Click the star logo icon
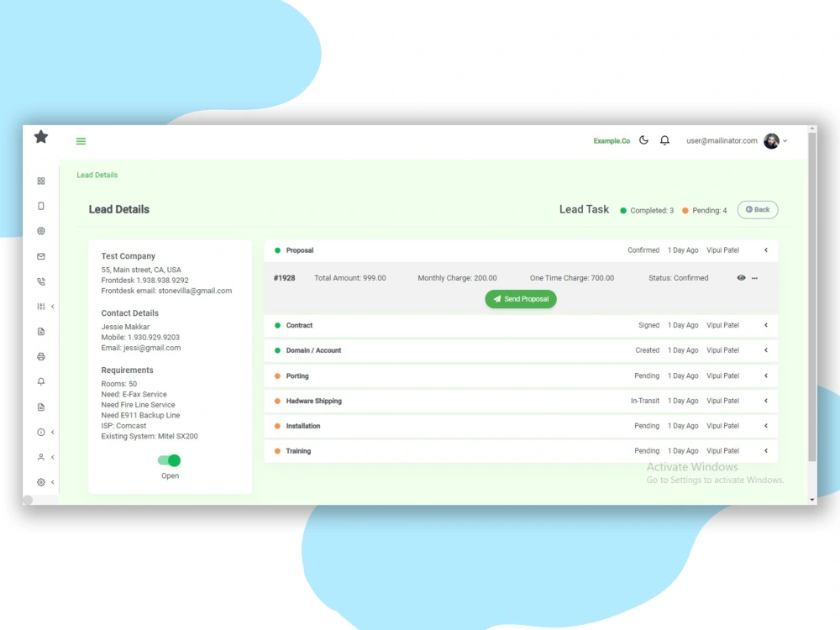The height and width of the screenshot is (630, 840). (41, 137)
